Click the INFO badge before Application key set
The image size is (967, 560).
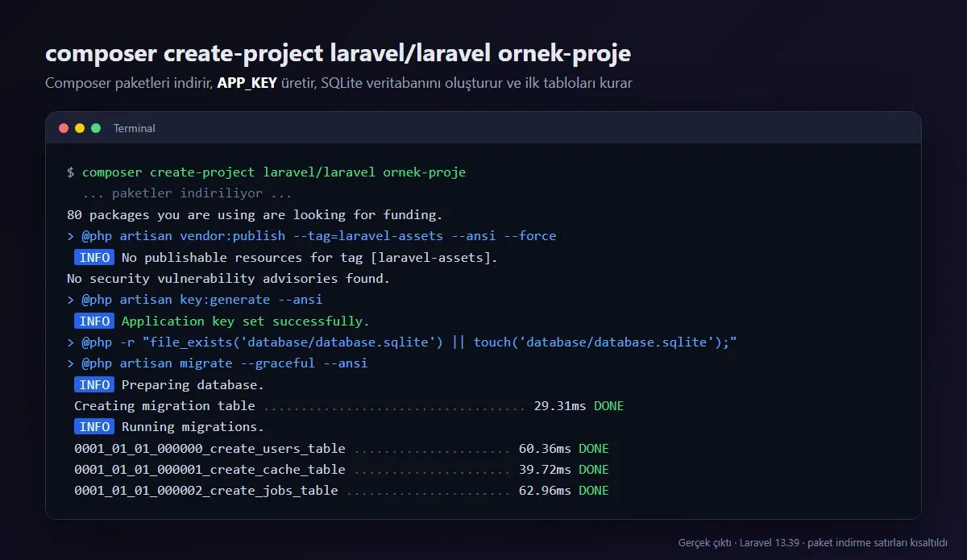(x=94, y=321)
